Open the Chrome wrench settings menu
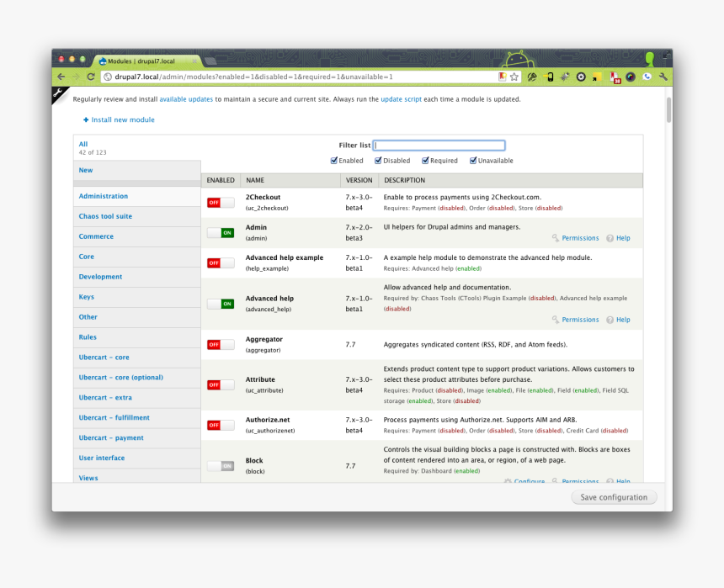The image size is (724, 588). pyautogui.click(x=663, y=77)
